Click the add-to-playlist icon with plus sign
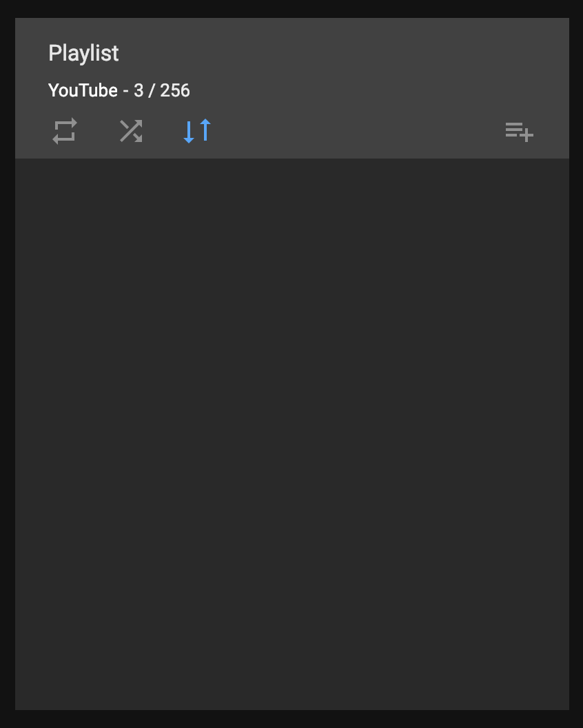Viewport: 583px width, 728px height. [x=519, y=131]
